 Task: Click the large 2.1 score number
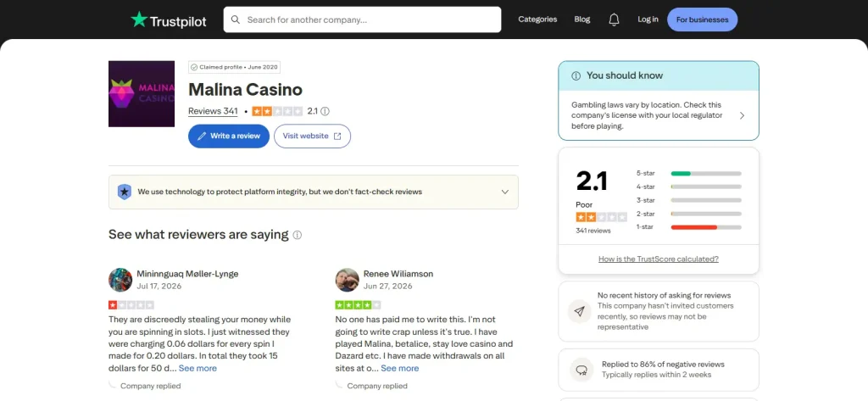pyautogui.click(x=592, y=181)
